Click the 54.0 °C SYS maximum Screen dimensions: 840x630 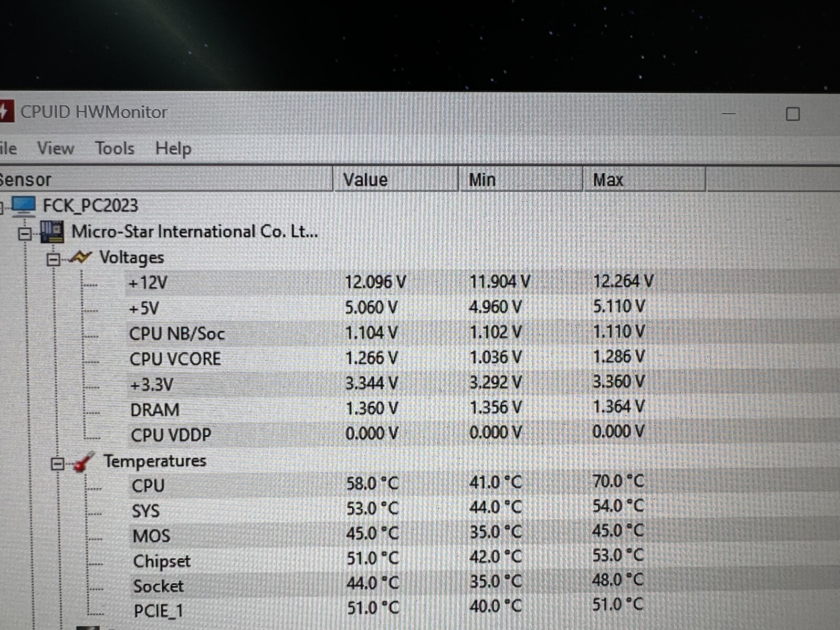coord(618,506)
